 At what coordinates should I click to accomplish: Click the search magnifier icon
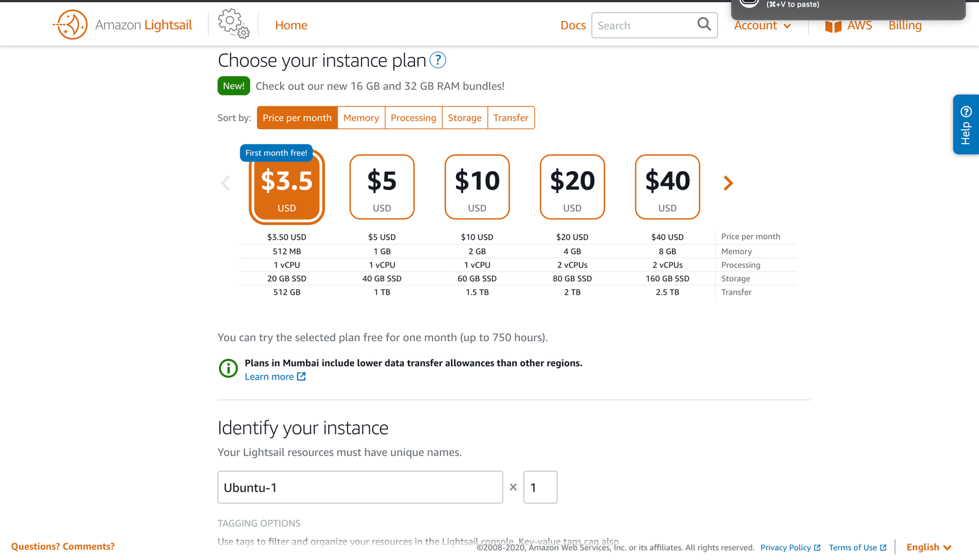tap(704, 24)
